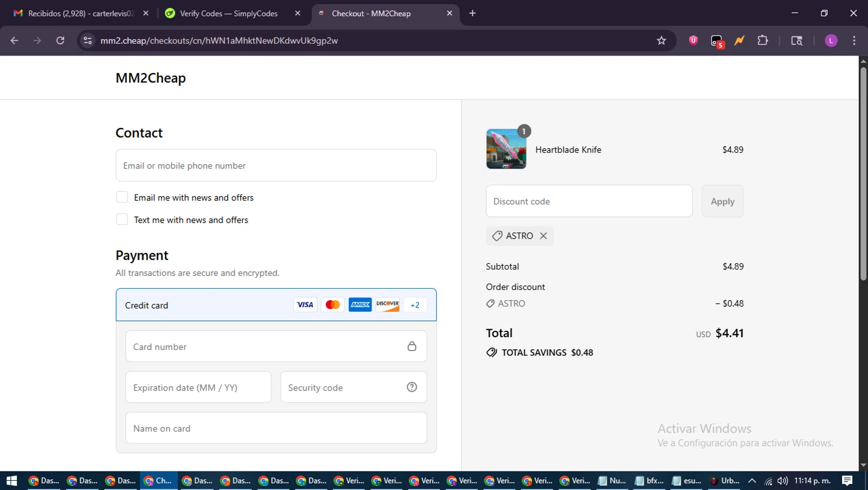This screenshot has width=868, height=490.
Task: Open the red shield extension icon
Action: point(693,40)
